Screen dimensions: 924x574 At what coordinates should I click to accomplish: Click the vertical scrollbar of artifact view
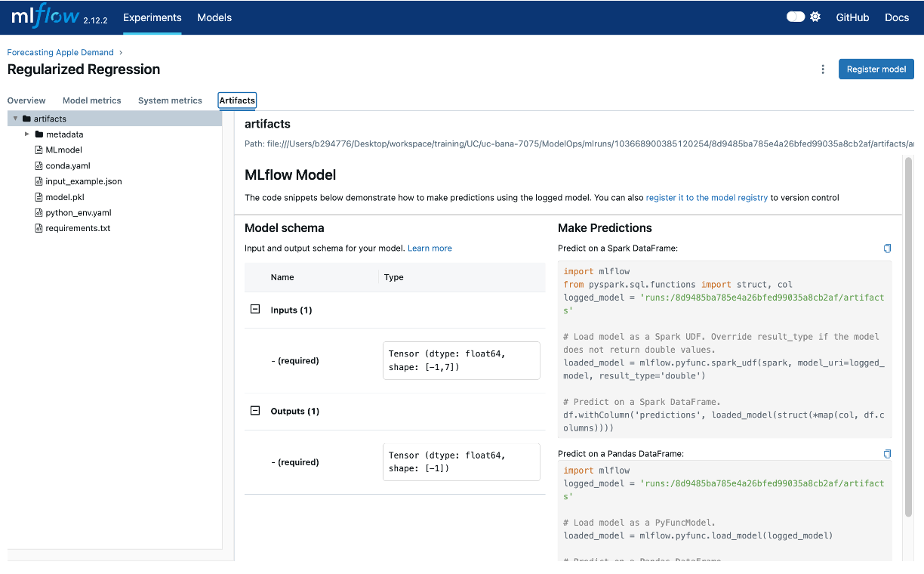[908, 337]
